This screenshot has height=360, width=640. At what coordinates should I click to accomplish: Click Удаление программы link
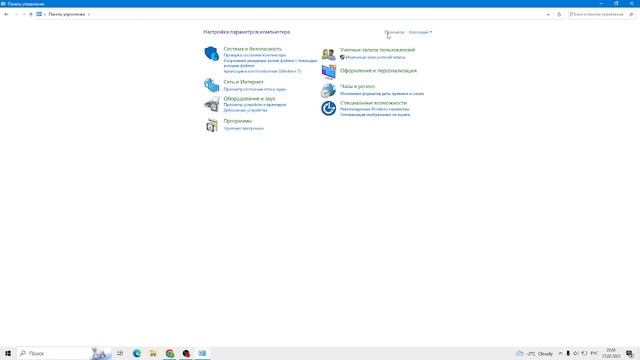click(x=244, y=129)
